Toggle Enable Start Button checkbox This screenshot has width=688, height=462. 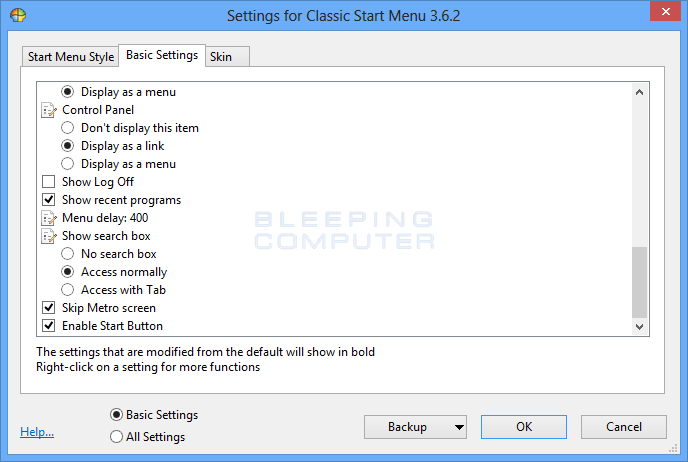[48, 326]
